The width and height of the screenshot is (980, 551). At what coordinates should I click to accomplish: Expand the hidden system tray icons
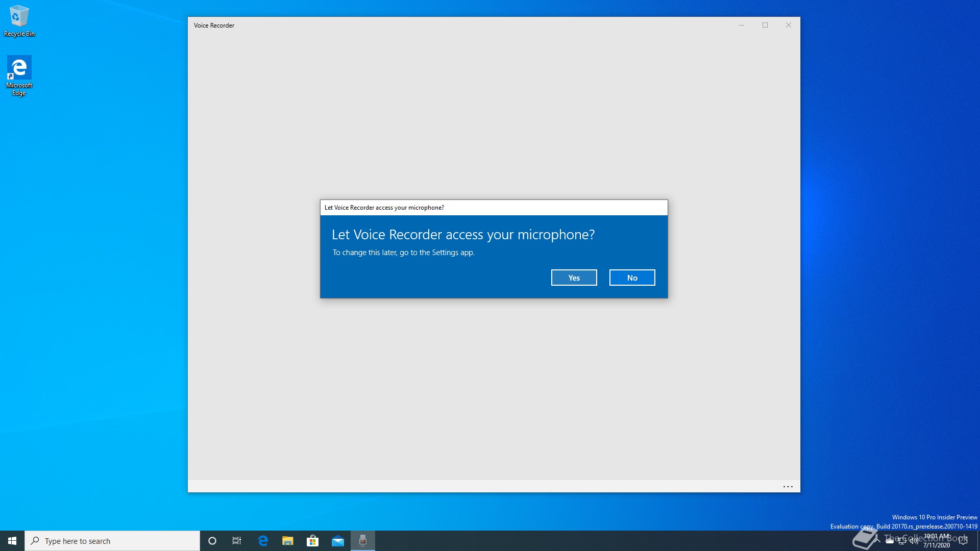tap(877, 541)
